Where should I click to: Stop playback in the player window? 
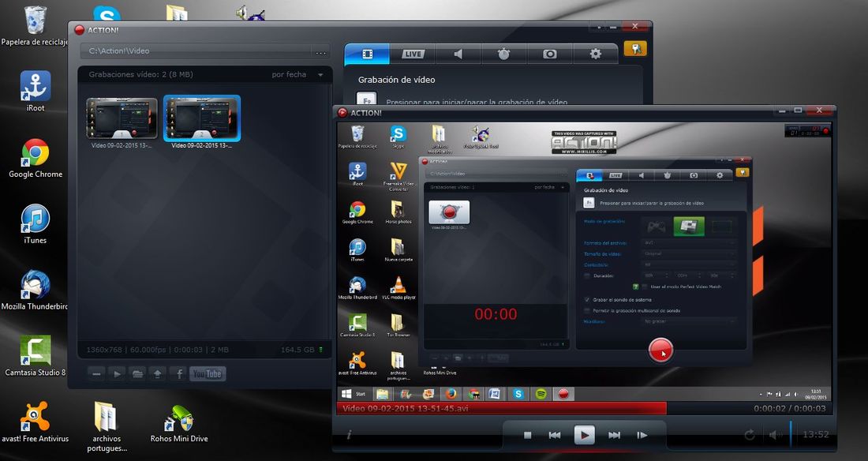tap(528, 436)
